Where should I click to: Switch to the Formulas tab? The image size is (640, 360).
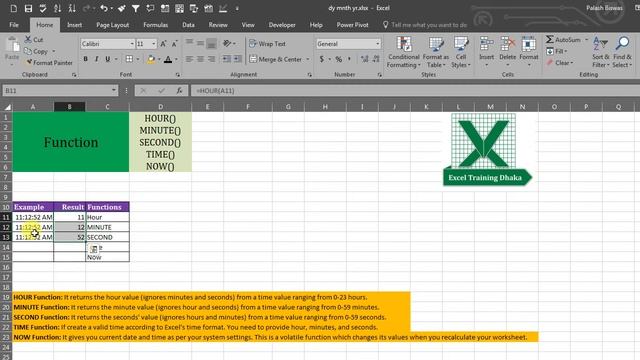(x=156, y=25)
